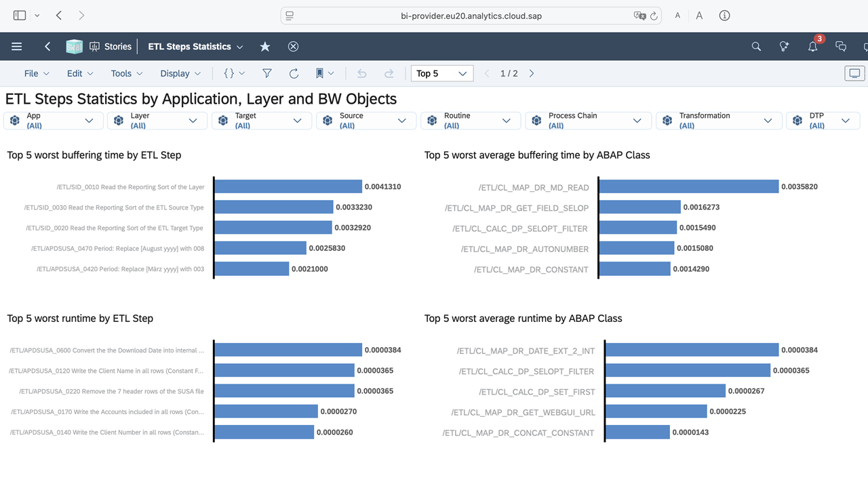Refresh the story data
Screen dimensions: 868x488
(x=294, y=73)
